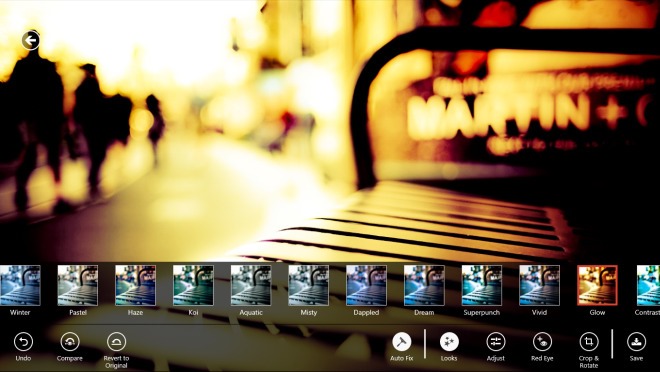Apply the Koi filter
Viewport: 660px width, 372px height.
(x=193, y=285)
